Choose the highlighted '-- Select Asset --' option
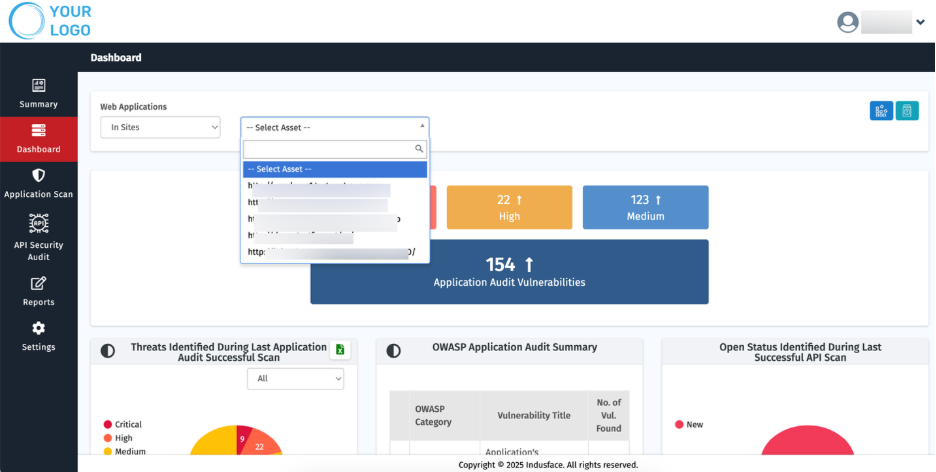This screenshot has height=472, width=936. click(x=334, y=169)
